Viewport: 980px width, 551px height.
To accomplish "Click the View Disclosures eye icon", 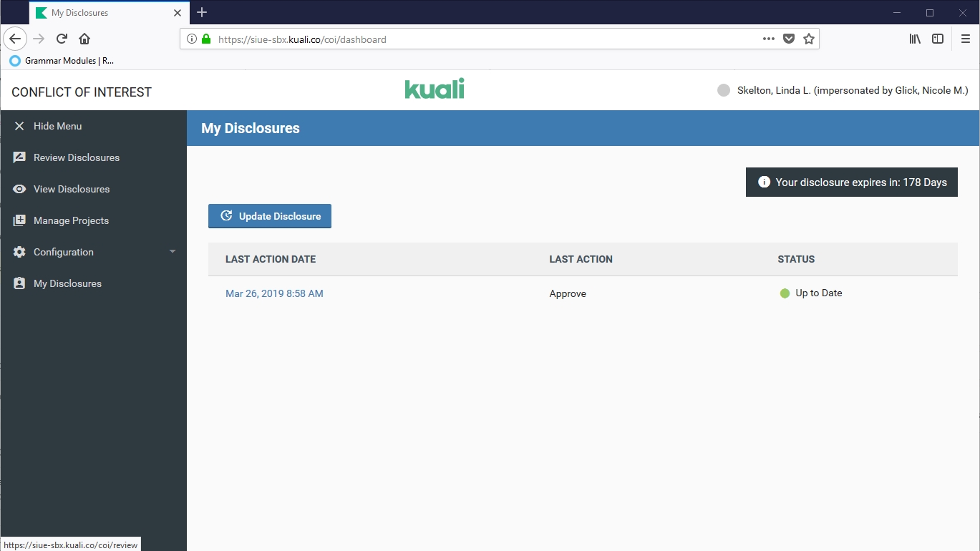I will click(19, 189).
